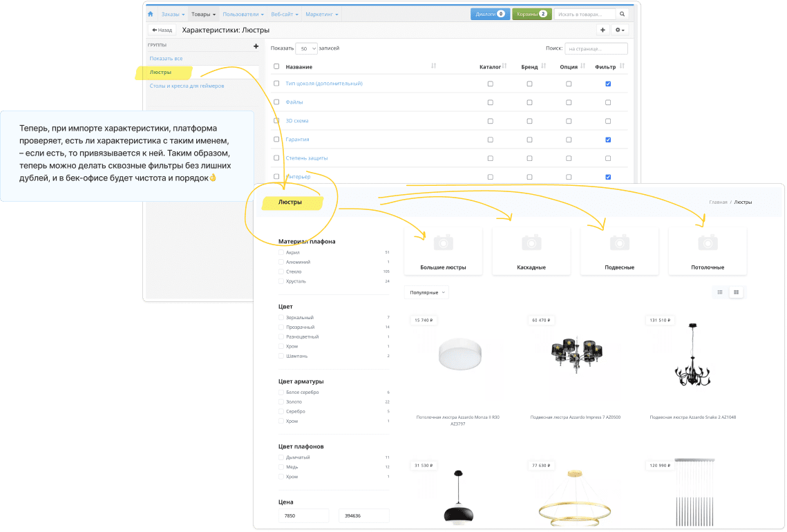Open the Товары menu

point(203,14)
